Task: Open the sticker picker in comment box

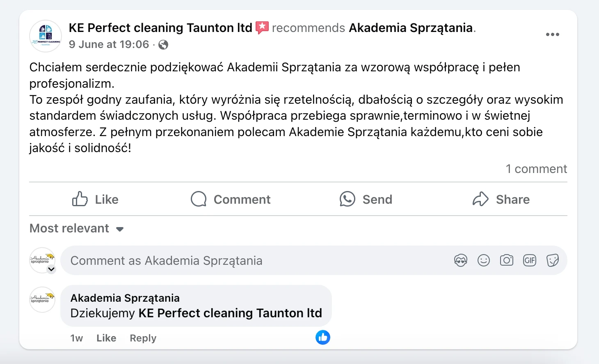Action: click(553, 260)
